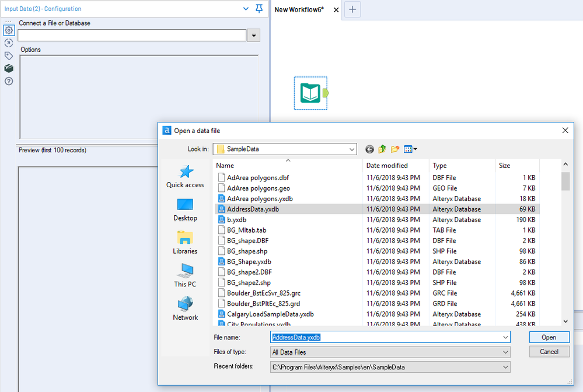Go back to last folder visited

[369, 149]
